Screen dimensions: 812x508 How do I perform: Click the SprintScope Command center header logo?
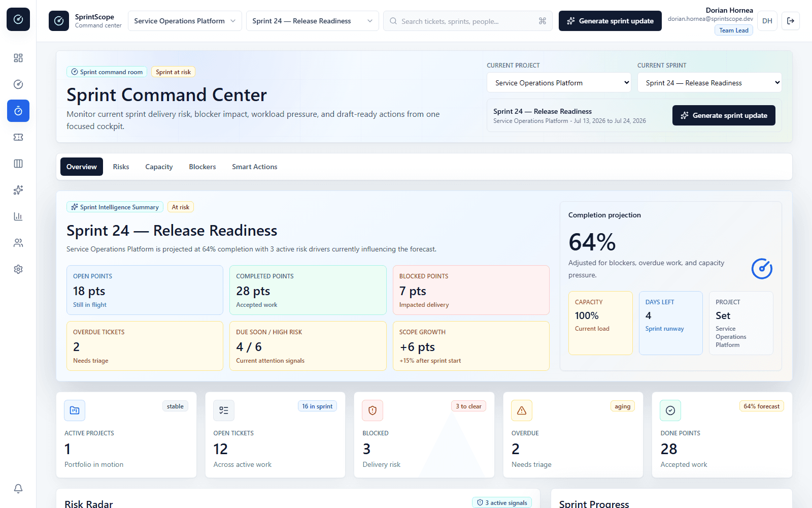pyautogui.click(x=59, y=21)
